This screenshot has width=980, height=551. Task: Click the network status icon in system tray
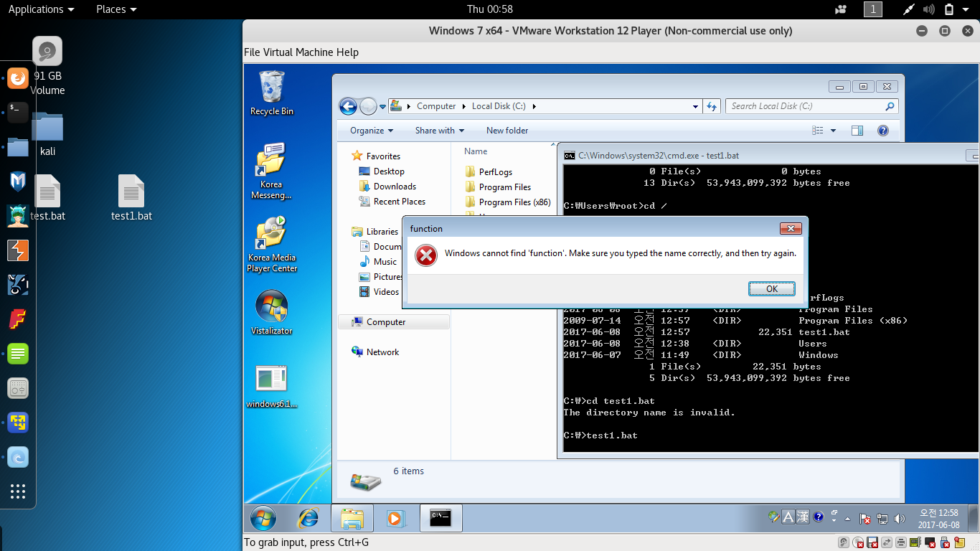click(881, 517)
